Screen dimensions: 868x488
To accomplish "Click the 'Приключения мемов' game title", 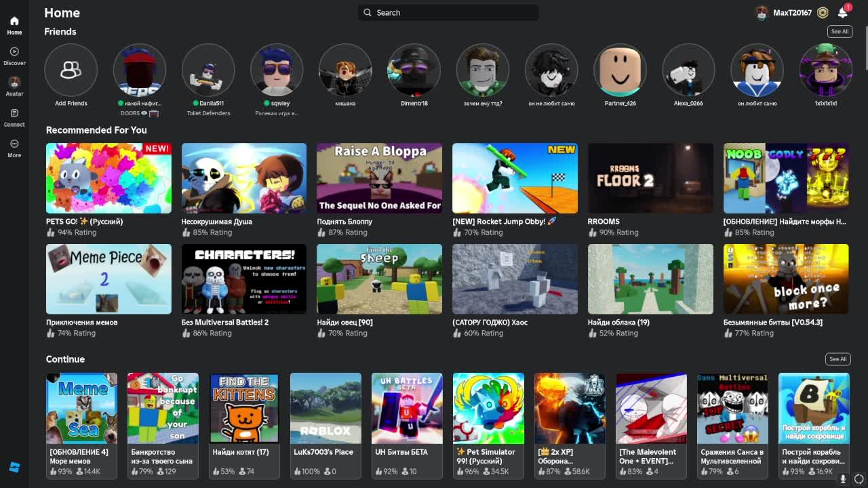I will point(82,323).
